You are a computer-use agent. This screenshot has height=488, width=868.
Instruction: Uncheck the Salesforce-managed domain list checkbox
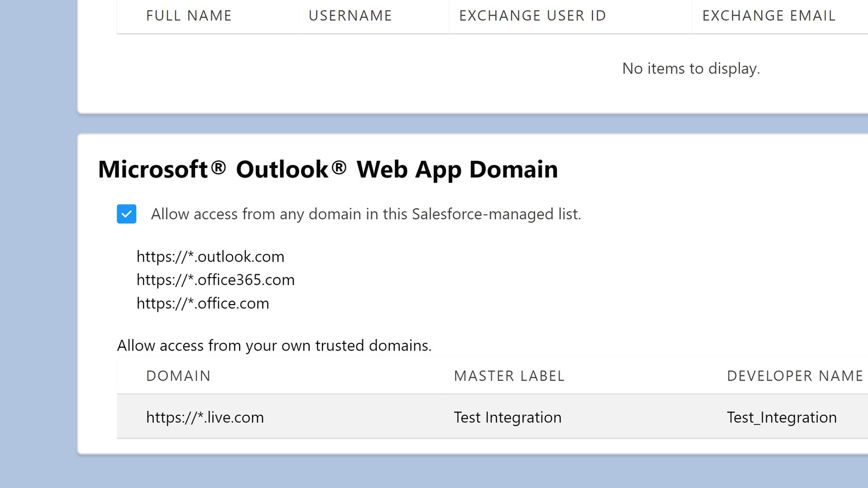[127, 214]
